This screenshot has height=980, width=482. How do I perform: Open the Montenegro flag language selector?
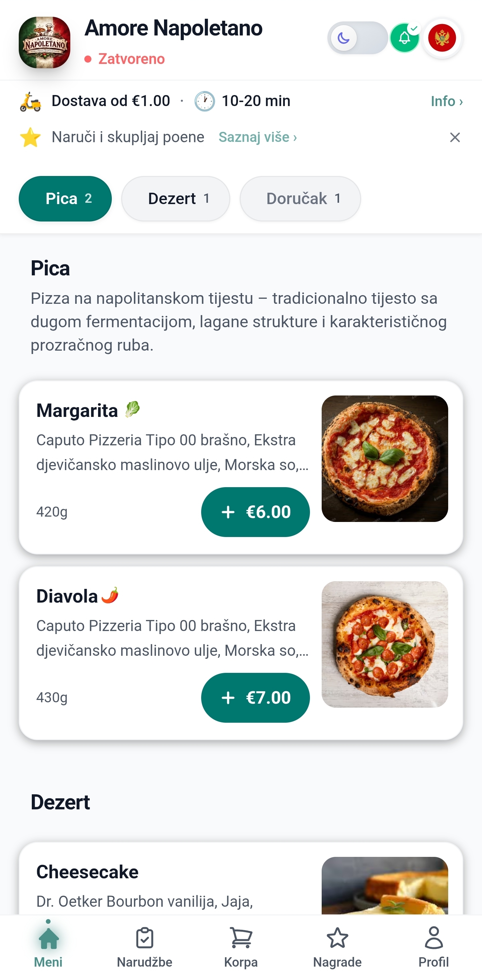(x=442, y=38)
